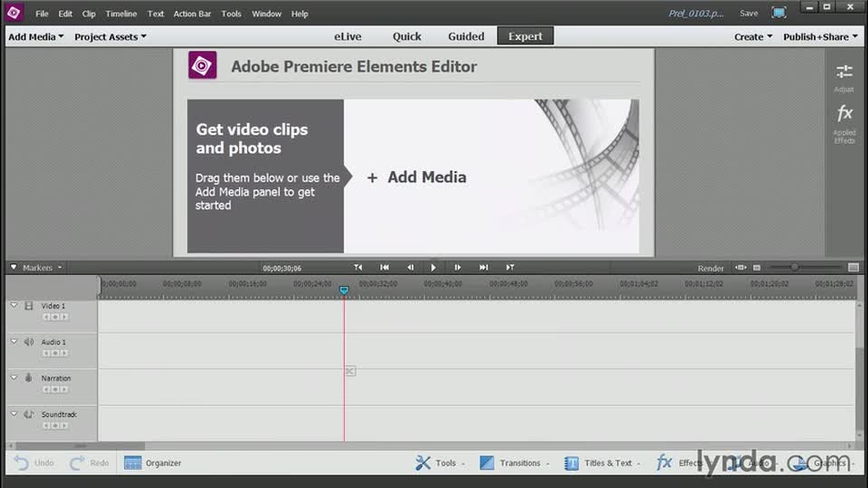This screenshot has width=868, height=488.
Task: Open Titles & Text panel icon
Action: click(x=571, y=463)
